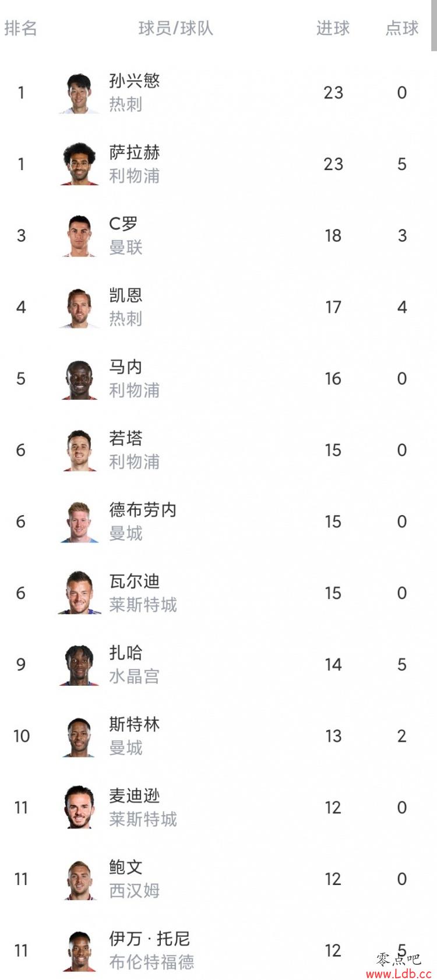
Task: Open 瓦尔迪 avatar photo
Action: [79, 594]
